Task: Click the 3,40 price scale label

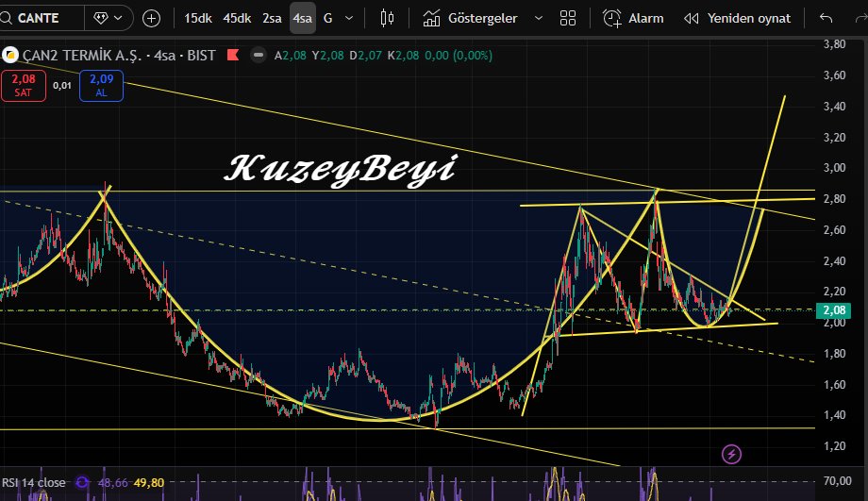Action: coord(834,107)
